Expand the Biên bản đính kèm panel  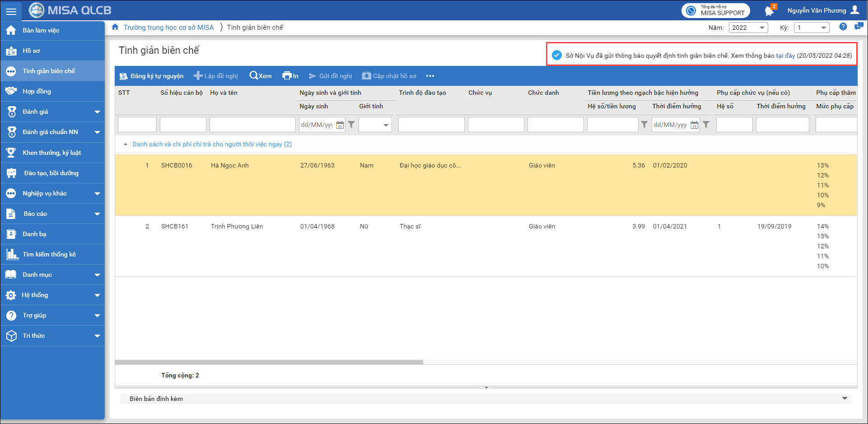pyautogui.click(x=844, y=398)
